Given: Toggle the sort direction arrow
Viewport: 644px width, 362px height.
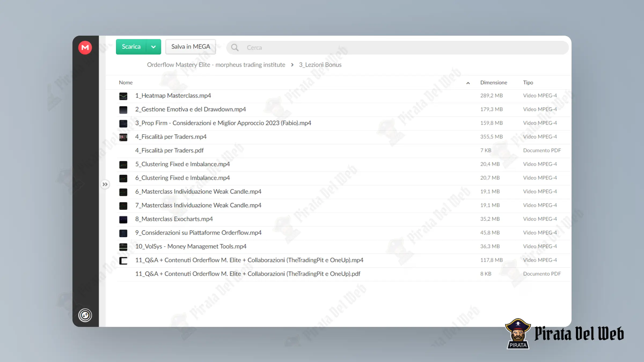Looking at the screenshot, I should click(468, 83).
